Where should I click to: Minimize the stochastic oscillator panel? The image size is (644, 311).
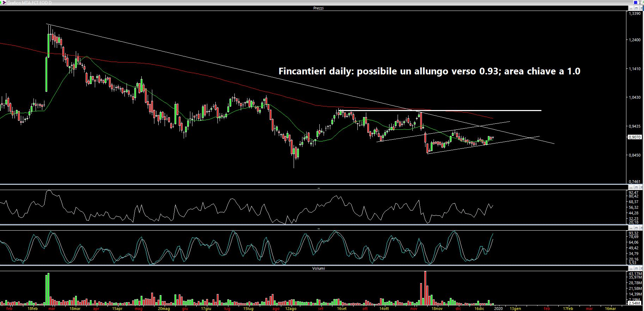[631, 228]
